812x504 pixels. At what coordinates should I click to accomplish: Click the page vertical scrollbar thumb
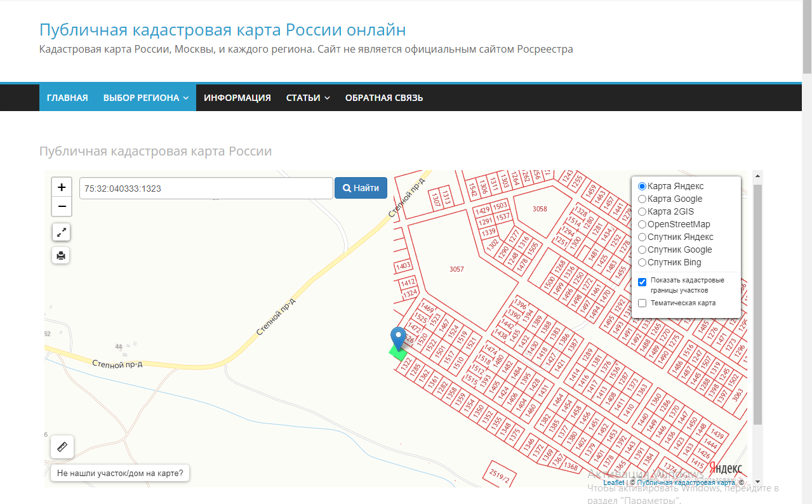tap(807, 38)
